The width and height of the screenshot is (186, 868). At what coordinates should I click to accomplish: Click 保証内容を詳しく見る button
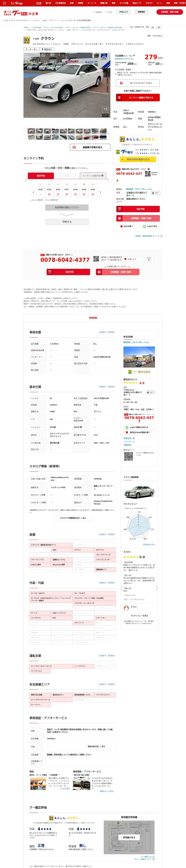[96, 746]
